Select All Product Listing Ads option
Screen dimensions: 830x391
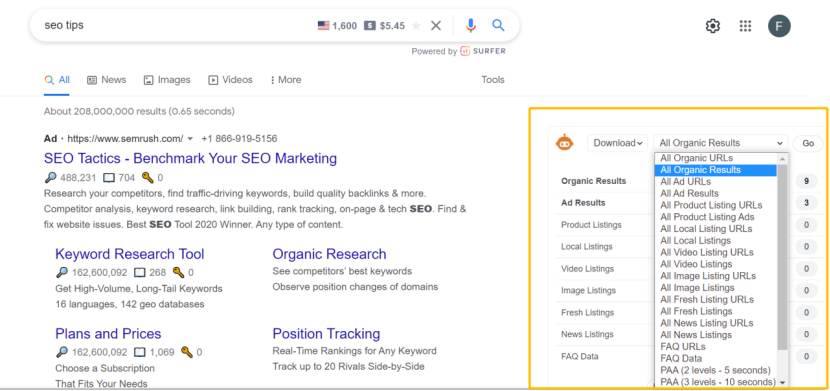click(716, 217)
